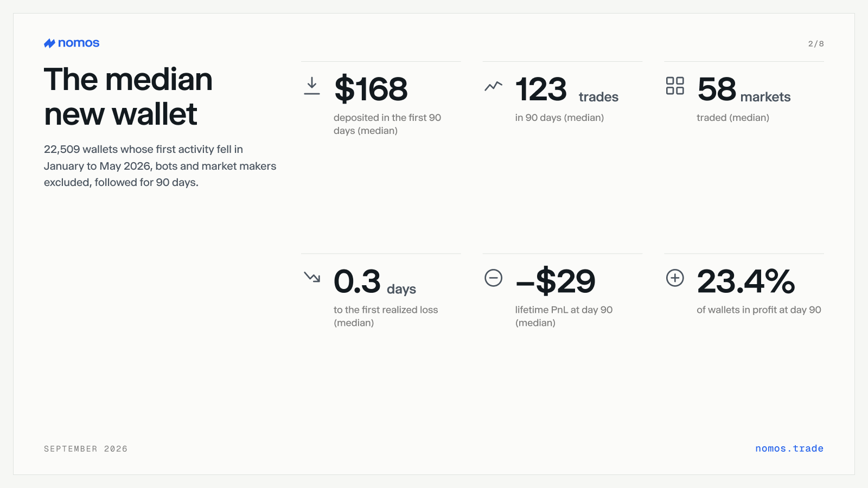The height and width of the screenshot is (488, 868).
Task: Click the 'SEPTEMBER 2026' footer date
Action: pos(86,449)
